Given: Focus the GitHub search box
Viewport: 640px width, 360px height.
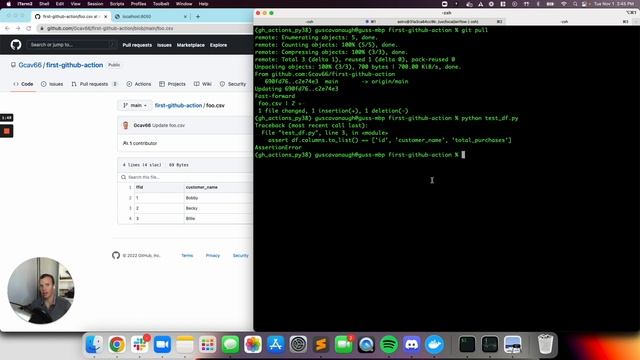Looking at the screenshot, I should click(x=72, y=44).
